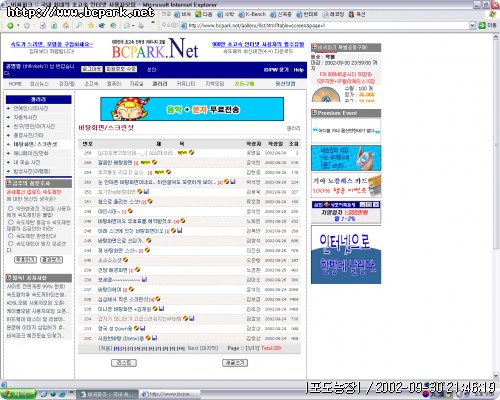
Task: Click the Home icon in IE toolbar
Action: pos(66,25)
